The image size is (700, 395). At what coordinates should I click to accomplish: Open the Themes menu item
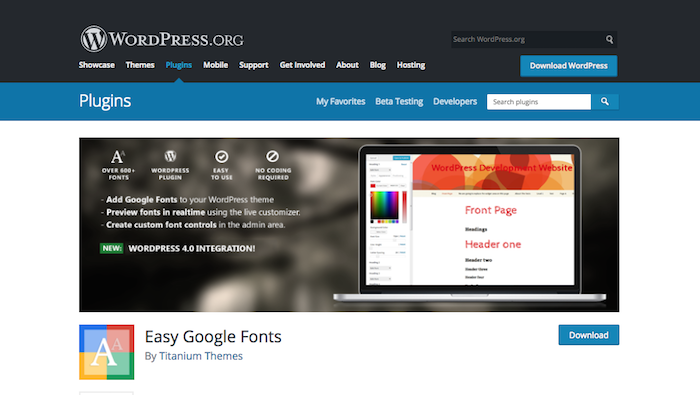(140, 65)
